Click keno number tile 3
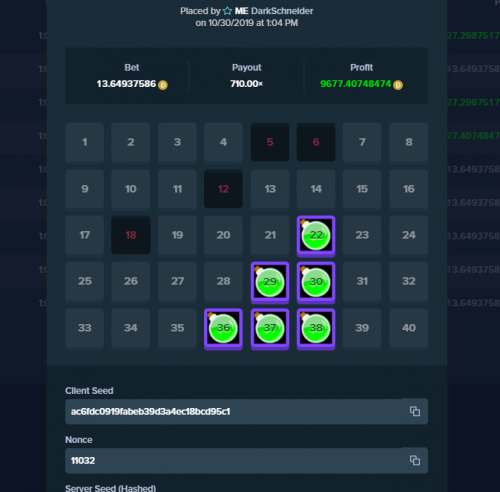This screenshot has width=500, height=492. 177,142
